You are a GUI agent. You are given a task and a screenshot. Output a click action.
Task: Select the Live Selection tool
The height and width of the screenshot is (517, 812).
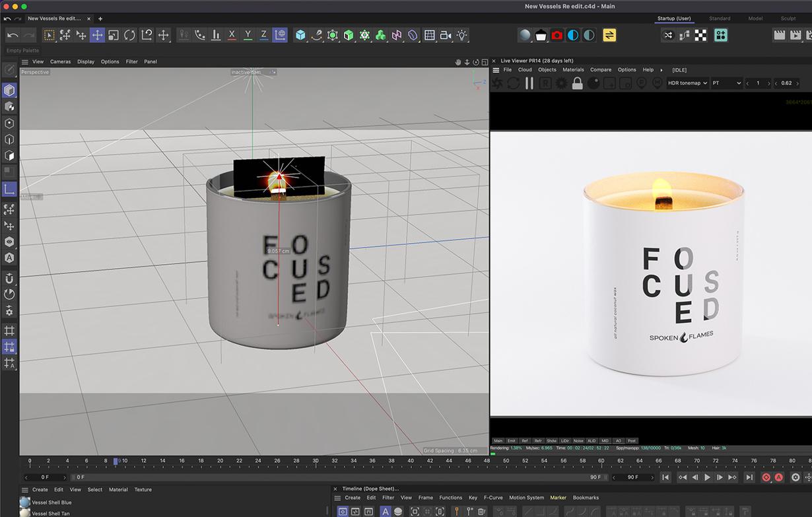coord(49,35)
